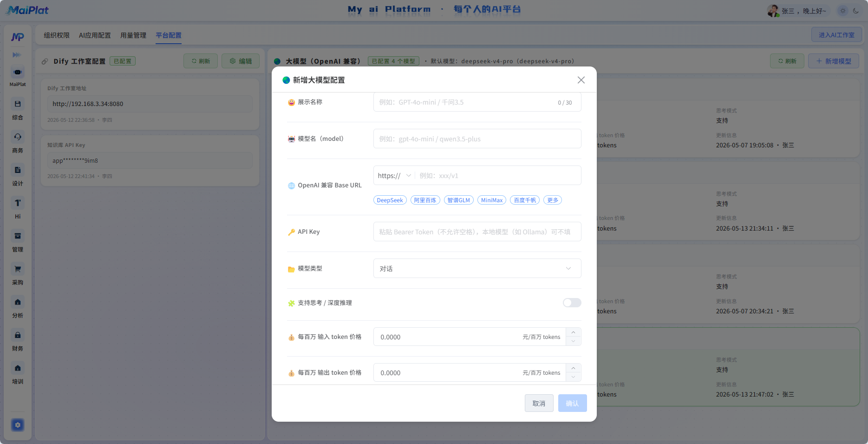
Task: Click the user avatar 张三
Action: coord(773,11)
